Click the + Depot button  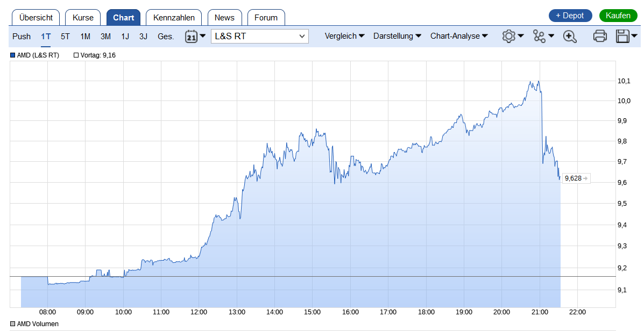570,16
